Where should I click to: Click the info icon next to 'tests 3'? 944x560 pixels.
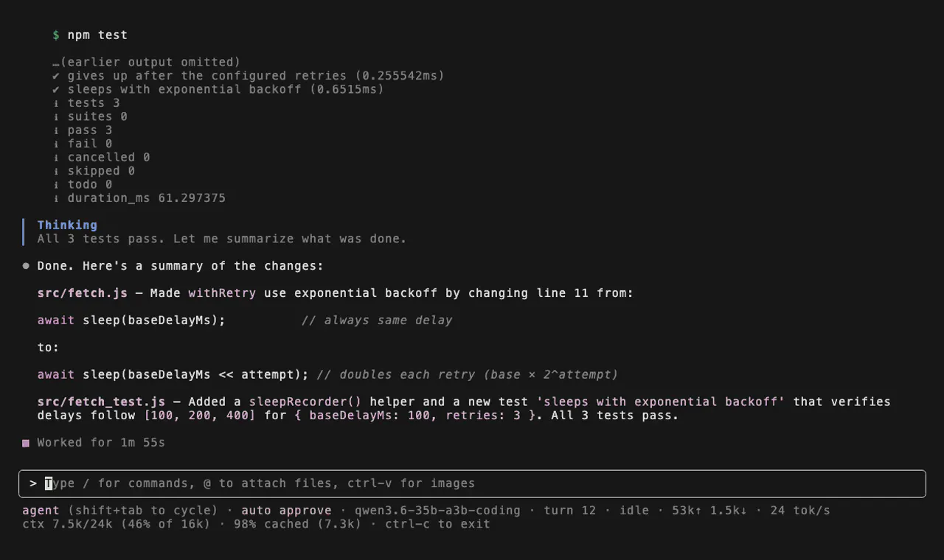pos(56,103)
